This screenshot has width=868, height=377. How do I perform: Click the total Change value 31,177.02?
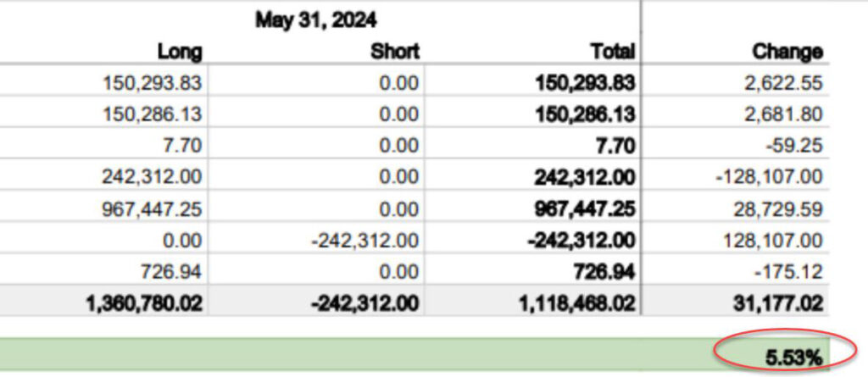pyautogui.click(x=782, y=304)
